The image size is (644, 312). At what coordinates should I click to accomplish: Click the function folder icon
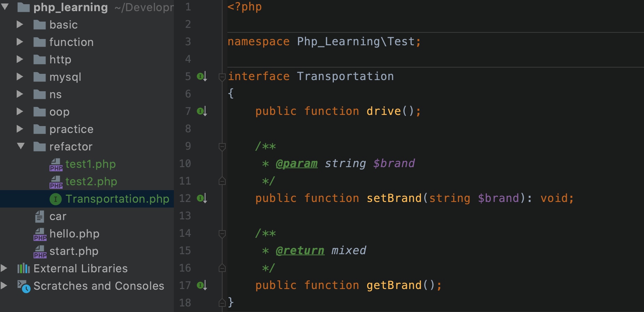(x=39, y=42)
